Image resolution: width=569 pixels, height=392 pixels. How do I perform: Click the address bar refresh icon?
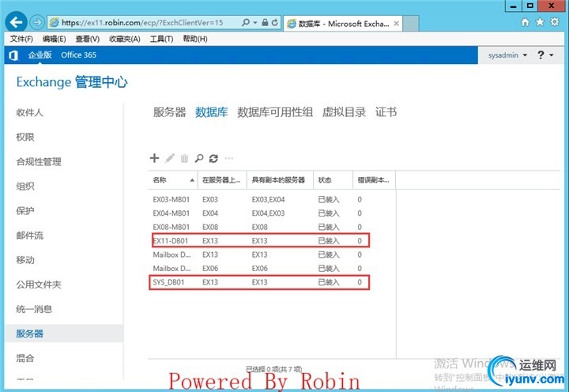(275, 22)
